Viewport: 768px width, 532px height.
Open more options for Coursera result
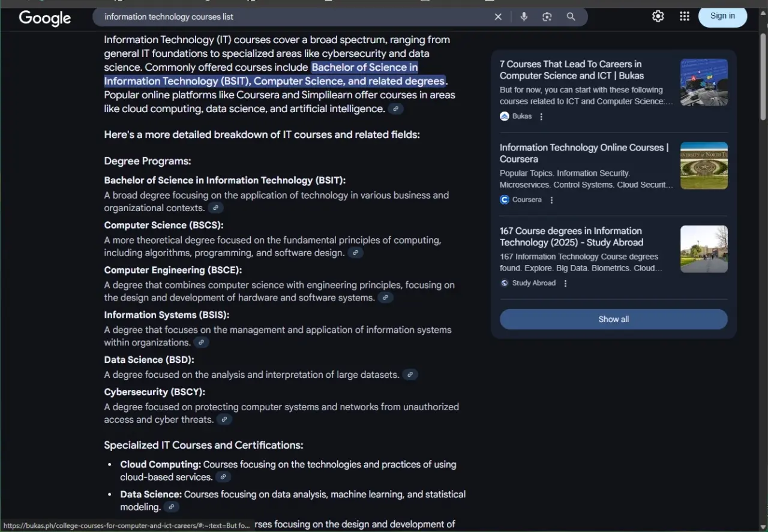click(x=552, y=200)
